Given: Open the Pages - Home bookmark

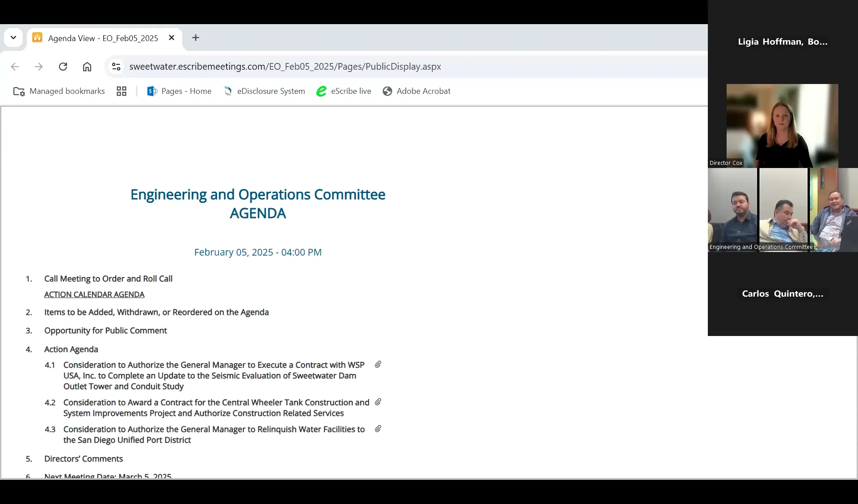Looking at the screenshot, I should tap(179, 91).
